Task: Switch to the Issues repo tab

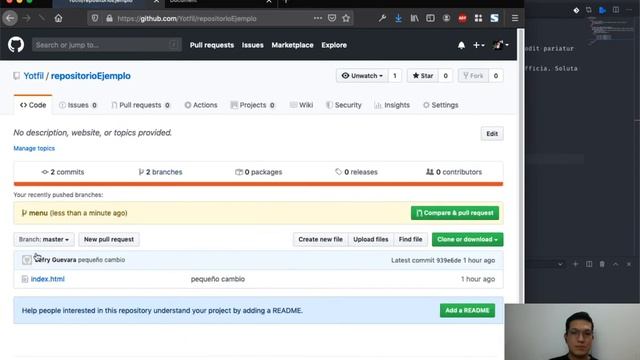Action: (78, 105)
